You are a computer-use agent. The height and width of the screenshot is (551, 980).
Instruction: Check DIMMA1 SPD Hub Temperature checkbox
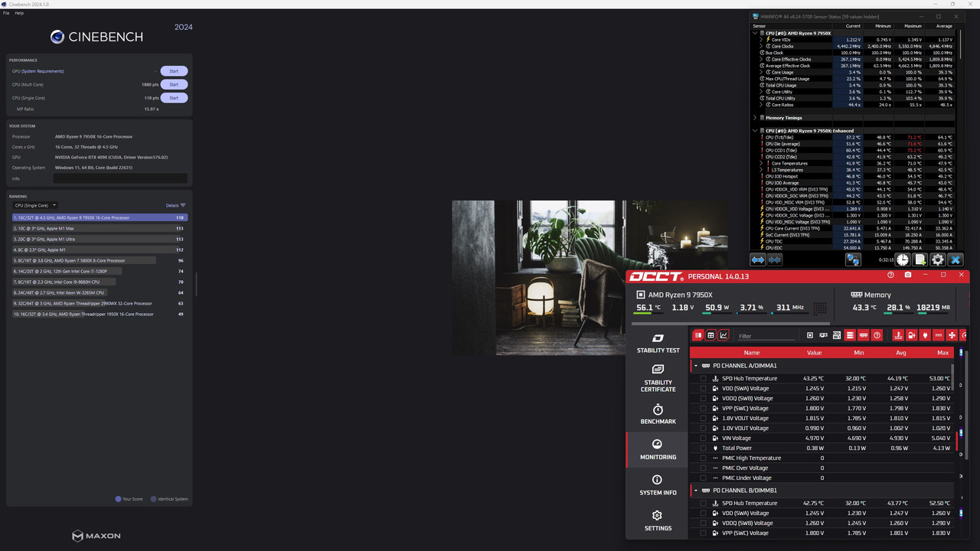703,378
